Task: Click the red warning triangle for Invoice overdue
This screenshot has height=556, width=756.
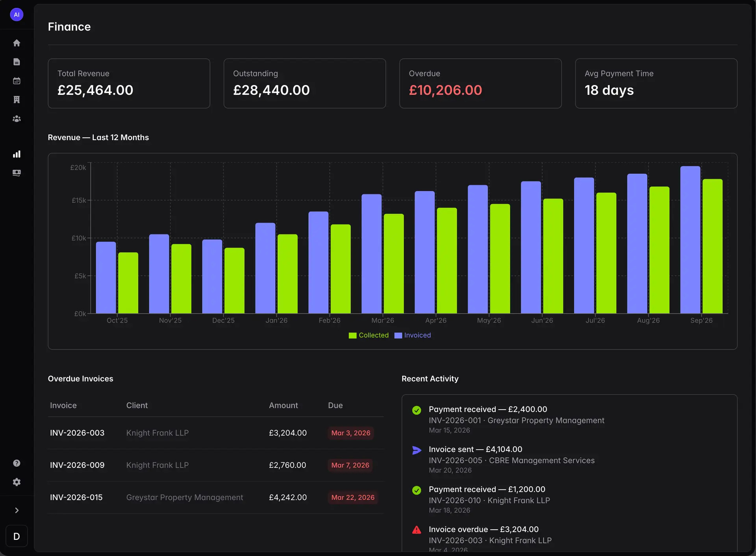Action: (417, 530)
